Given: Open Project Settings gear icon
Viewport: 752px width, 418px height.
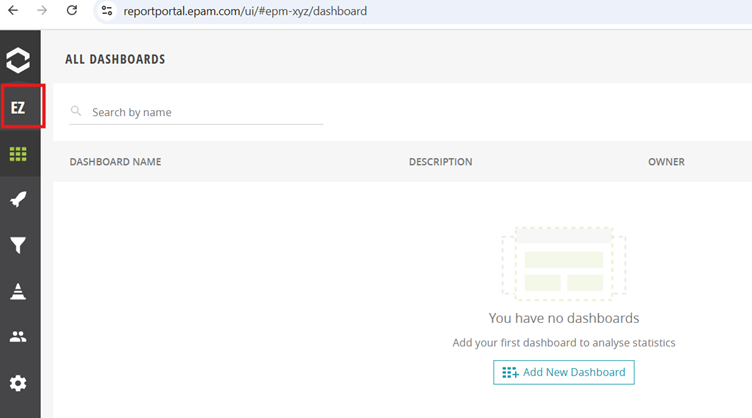Looking at the screenshot, I should [18, 383].
